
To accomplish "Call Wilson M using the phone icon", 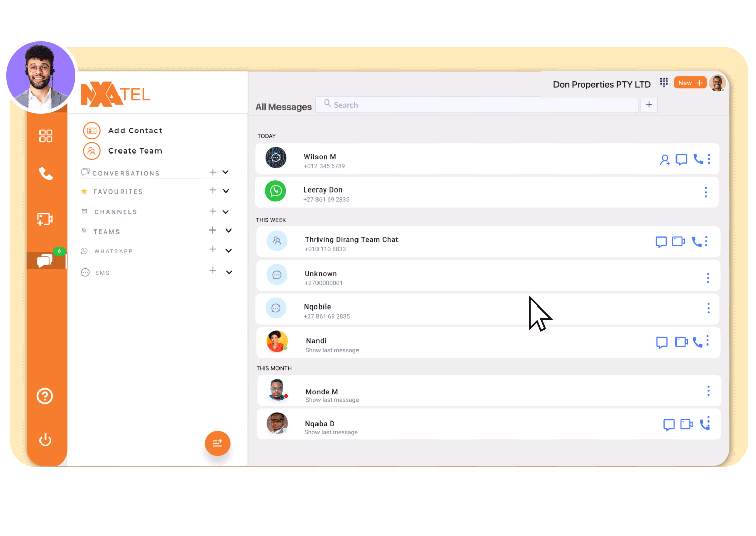I will [698, 159].
